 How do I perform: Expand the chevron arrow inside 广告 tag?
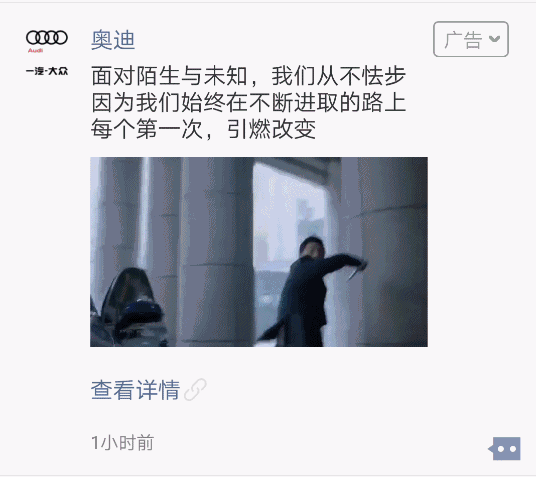point(495,39)
